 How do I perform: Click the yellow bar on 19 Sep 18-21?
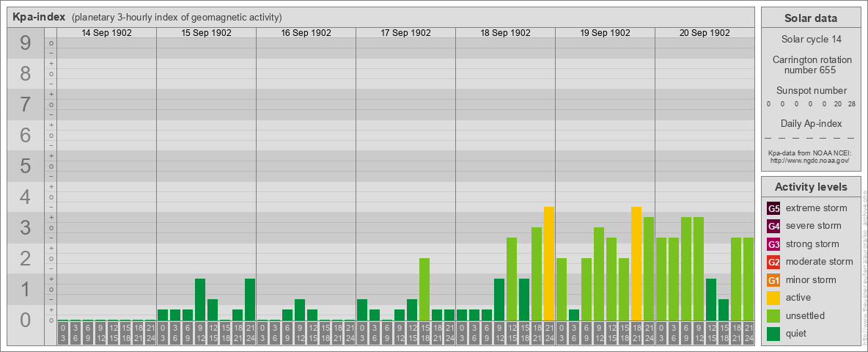point(636,263)
